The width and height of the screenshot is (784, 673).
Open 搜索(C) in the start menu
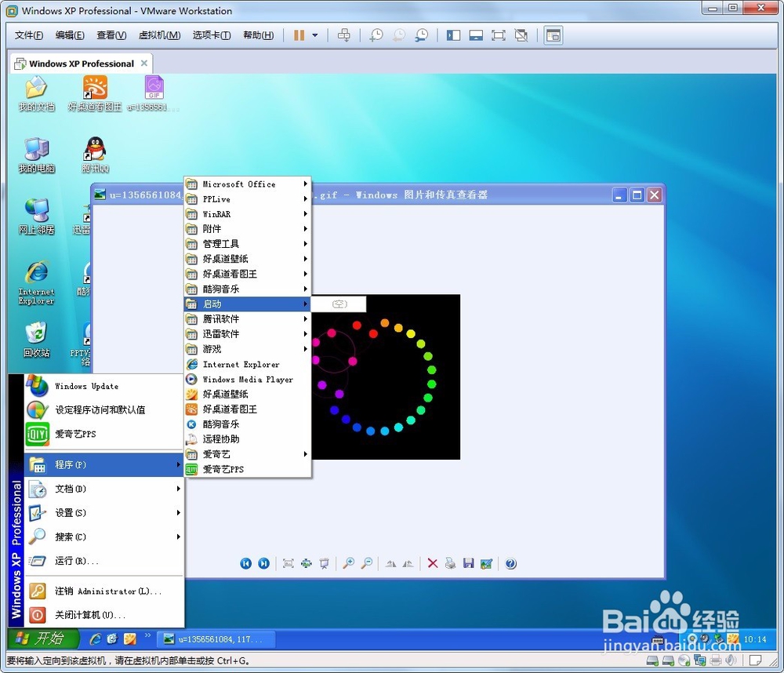pyautogui.click(x=103, y=537)
